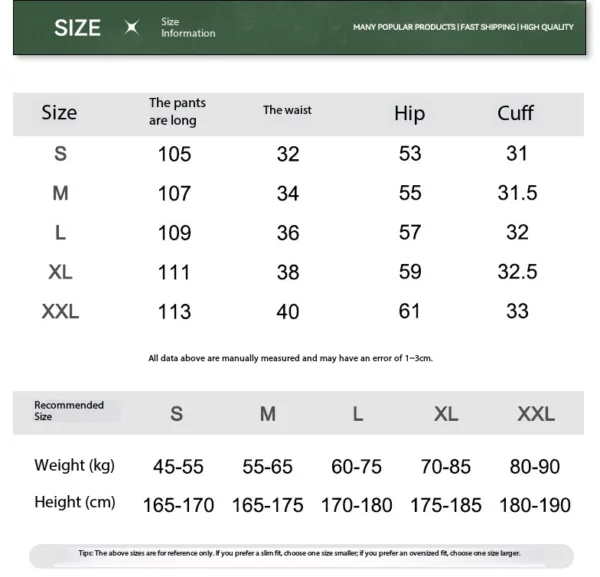Click the "FAST SHIPPING" banner text
The width and height of the screenshot is (600, 577).
pos(487,27)
